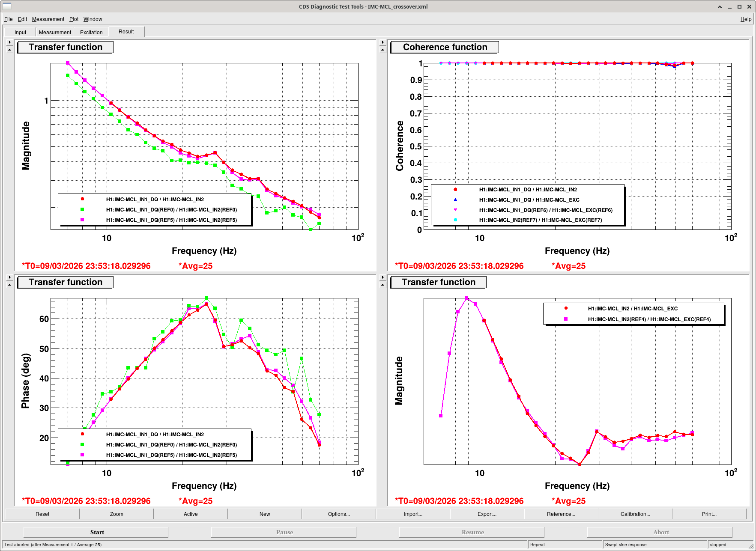Switch to the Excitation tab
The height and width of the screenshot is (551, 756).
point(91,32)
